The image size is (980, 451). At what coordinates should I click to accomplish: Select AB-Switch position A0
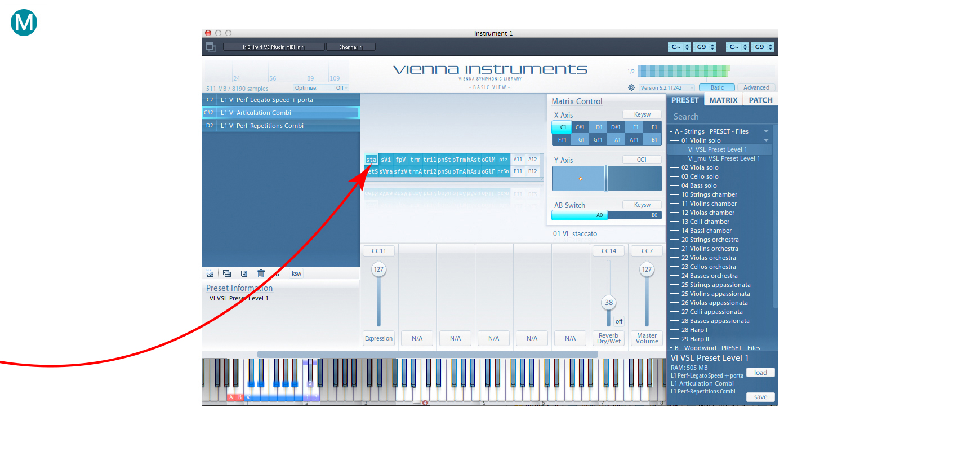click(580, 215)
